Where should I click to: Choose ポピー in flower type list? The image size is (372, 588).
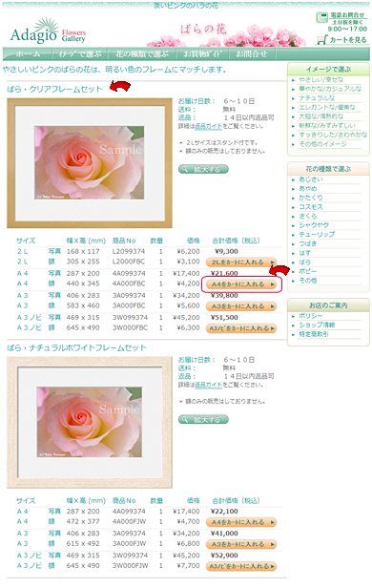click(307, 271)
